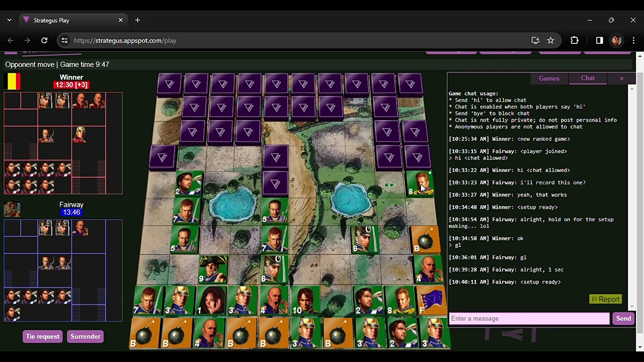Click Winner's timer showing 12:30 [+3]
Image resolution: width=644 pixels, height=362 pixels.
pos(71,85)
